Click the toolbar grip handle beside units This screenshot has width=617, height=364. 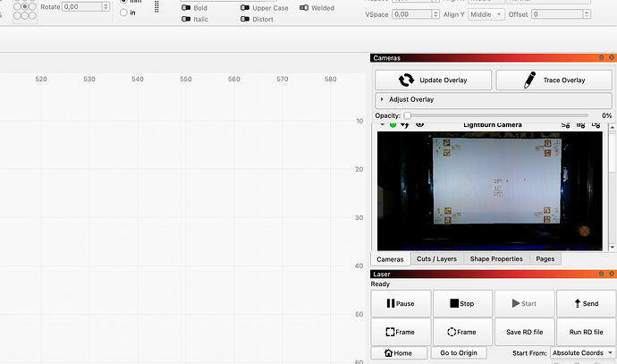tap(156, 6)
